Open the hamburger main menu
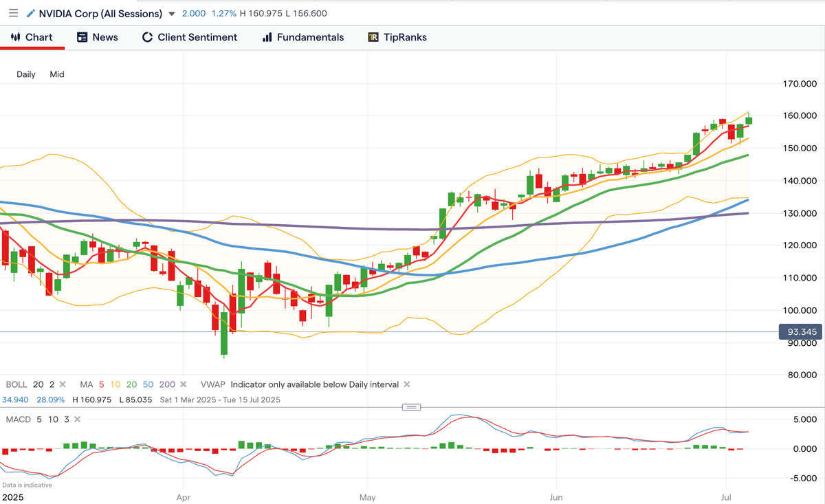Screen dimensions: 825x504 (13, 13)
